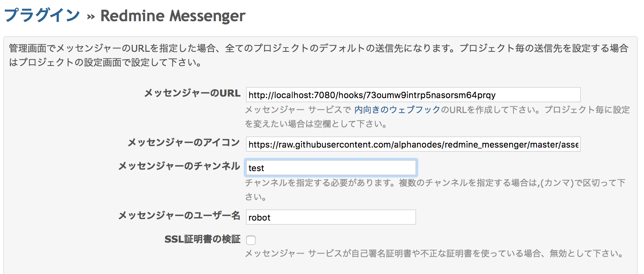Click the » breadcrumb separator

click(90, 16)
